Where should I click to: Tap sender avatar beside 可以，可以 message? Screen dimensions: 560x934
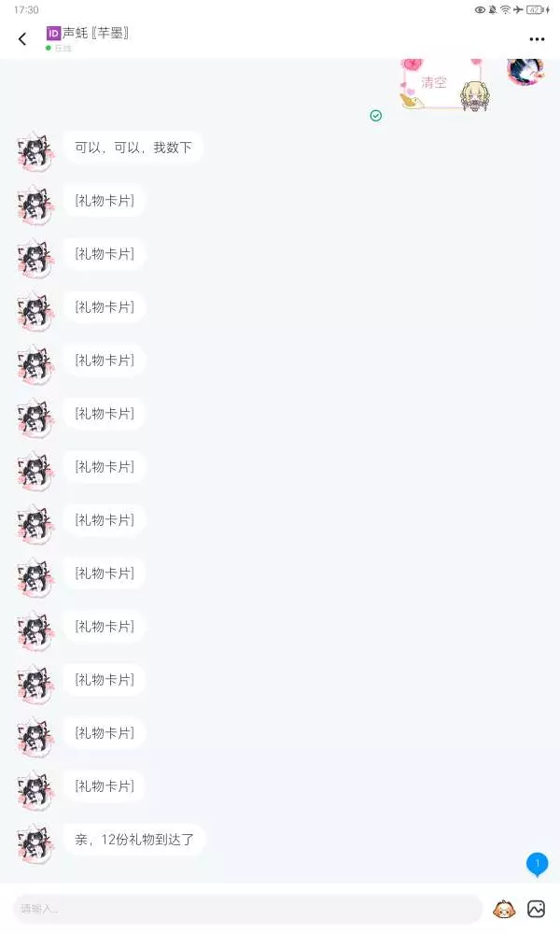click(35, 151)
